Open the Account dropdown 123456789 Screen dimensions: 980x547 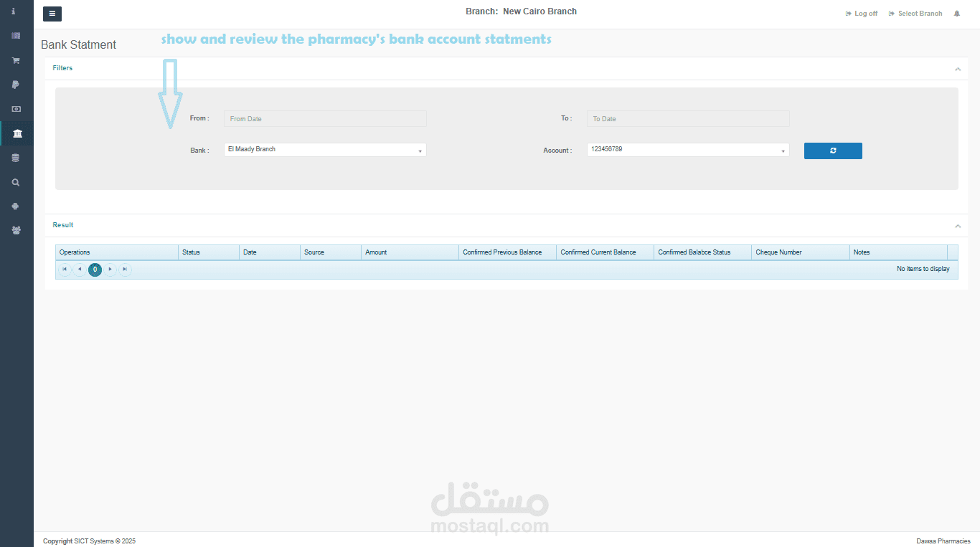[x=688, y=150]
